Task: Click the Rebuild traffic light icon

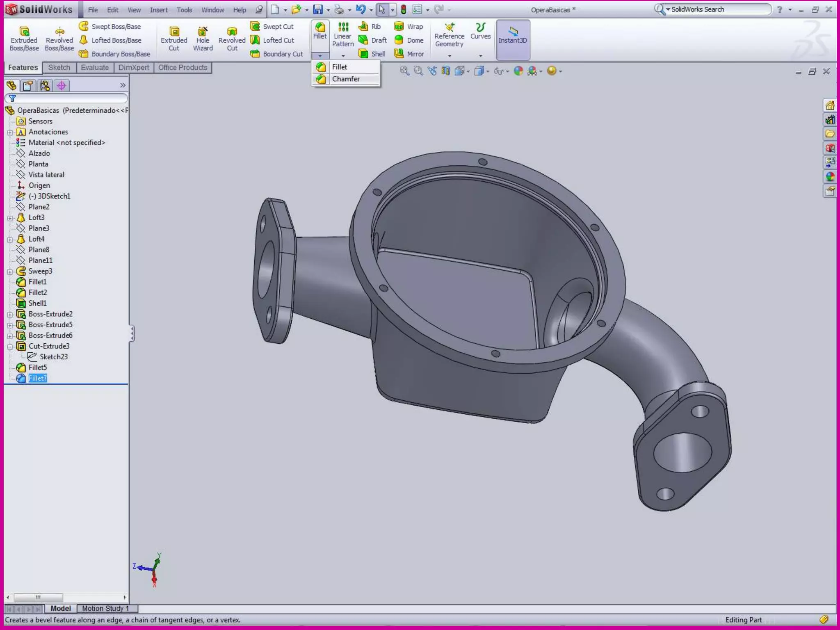Action: click(404, 9)
